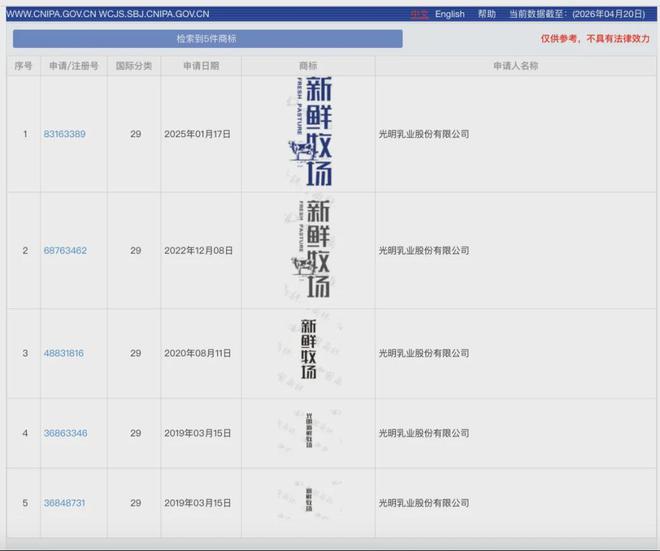The image size is (660, 551).
Task: Open small trademark image in row 5
Action: 309,500
